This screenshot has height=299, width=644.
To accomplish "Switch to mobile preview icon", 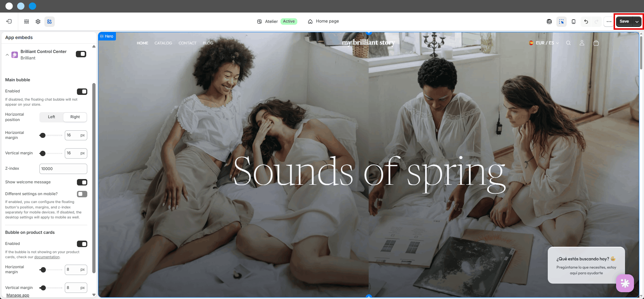I will 574,21.
